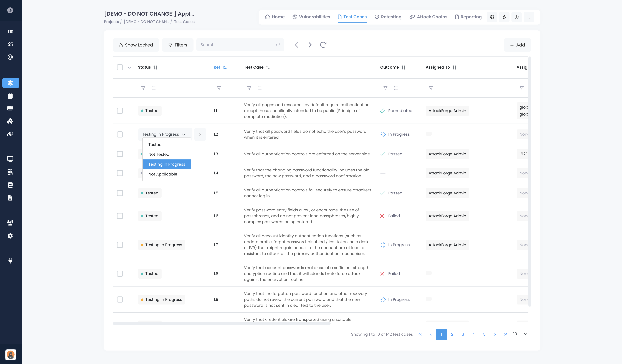Viewport: 622px width, 364px height.
Task: Open the three-dot more menu
Action: pyautogui.click(x=529, y=17)
